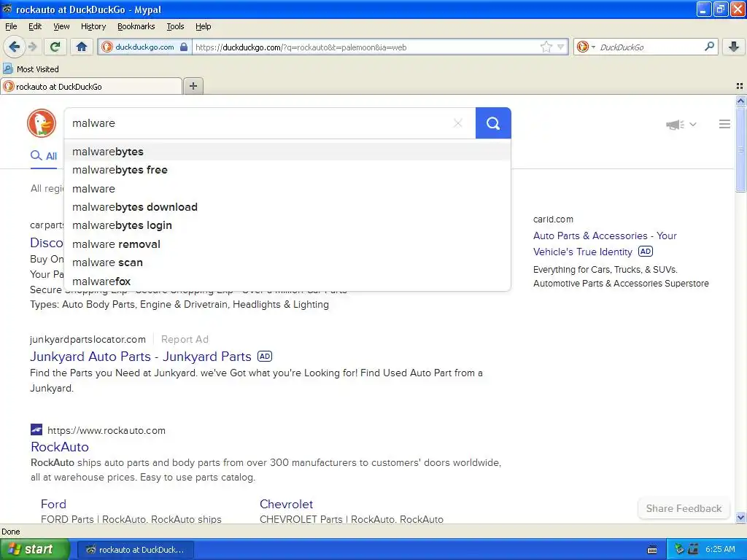The height and width of the screenshot is (560, 747).
Task: Click the scrollbar up arrow
Action: point(740,101)
